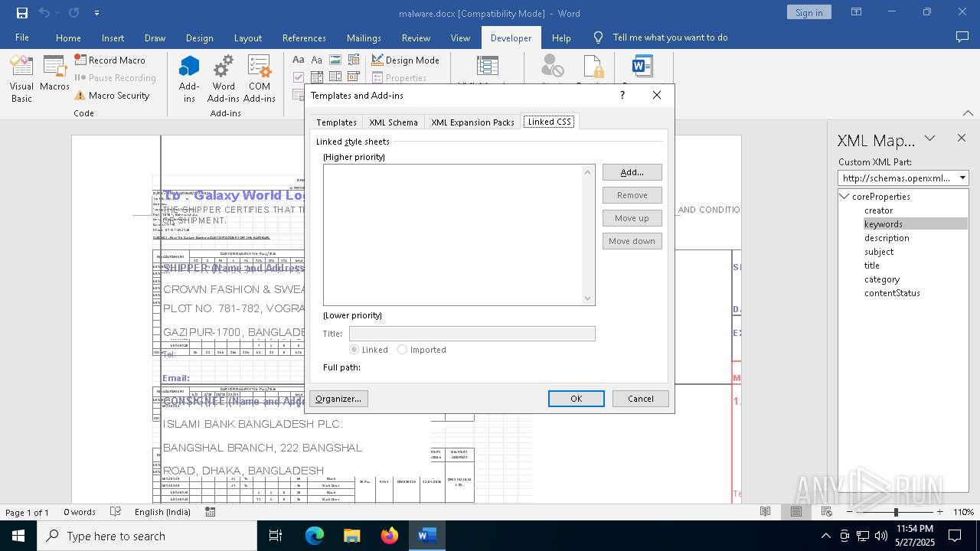Cancel the Templates and Add-ins dialog
The image size is (980, 551).
[x=641, y=399]
